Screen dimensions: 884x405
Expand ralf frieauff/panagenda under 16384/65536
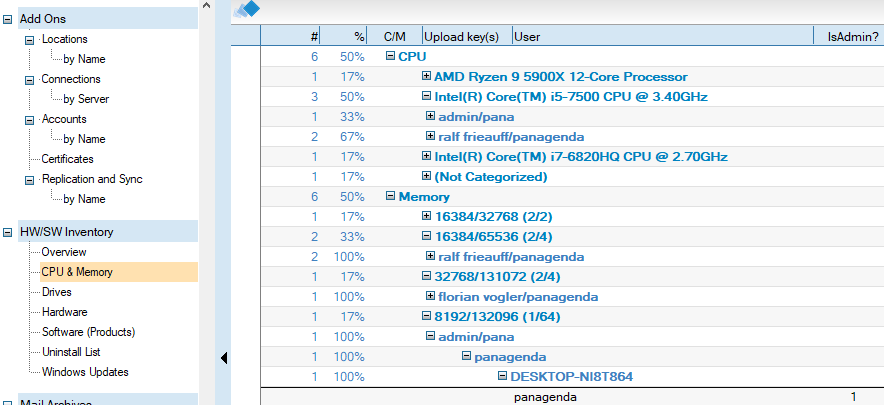[x=430, y=256]
